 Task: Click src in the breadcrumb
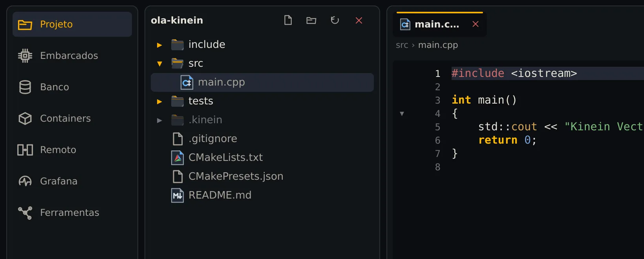point(402,45)
